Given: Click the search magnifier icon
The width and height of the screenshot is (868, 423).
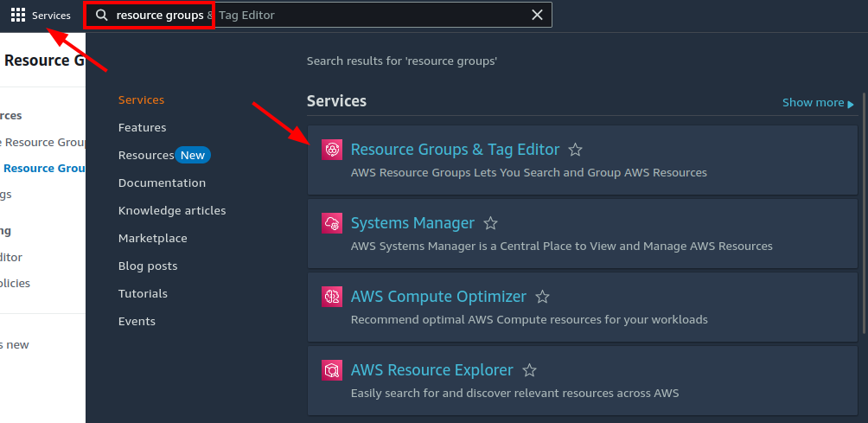Looking at the screenshot, I should coord(102,15).
